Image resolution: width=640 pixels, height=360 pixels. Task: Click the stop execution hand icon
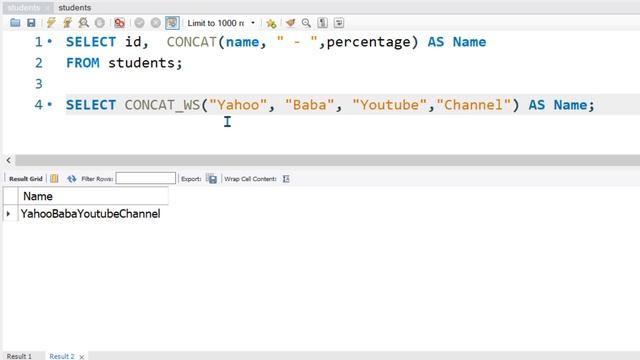(x=100, y=23)
